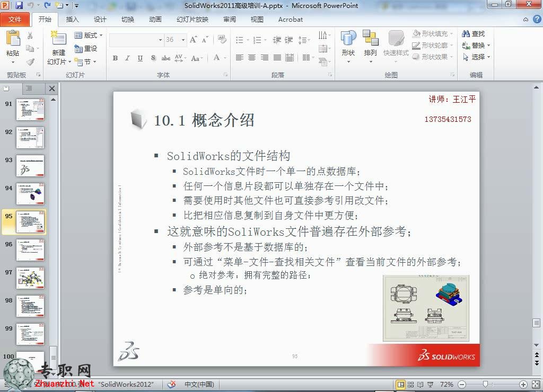Image resolution: width=543 pixels, height=392 pixels.
Task: Center text in paragraph group
Action: 252,57
